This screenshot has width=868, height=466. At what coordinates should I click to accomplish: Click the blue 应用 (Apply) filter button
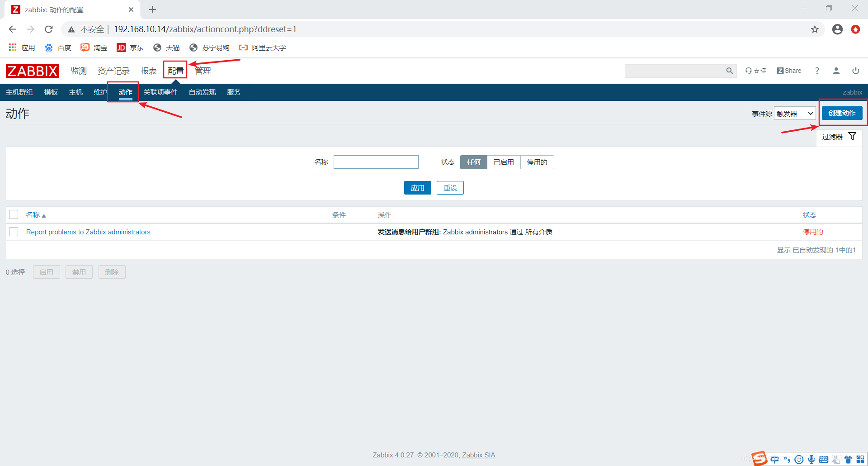[x=417, y=188]
